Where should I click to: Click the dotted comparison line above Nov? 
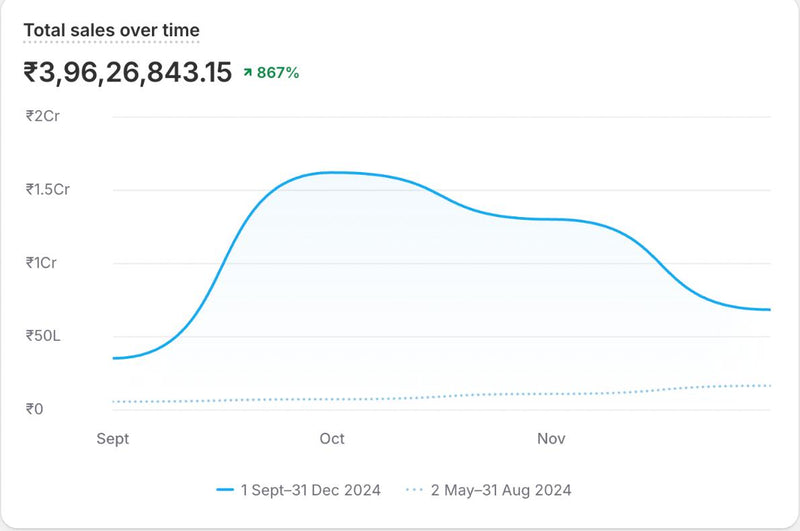coord(551,393)
